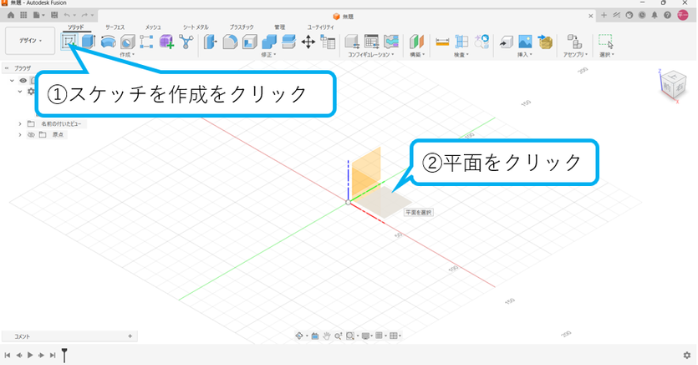Click the blue branching-nodes create tool icon
The image size is (698, 365).
pyautogui.click(x=186, y=42)
